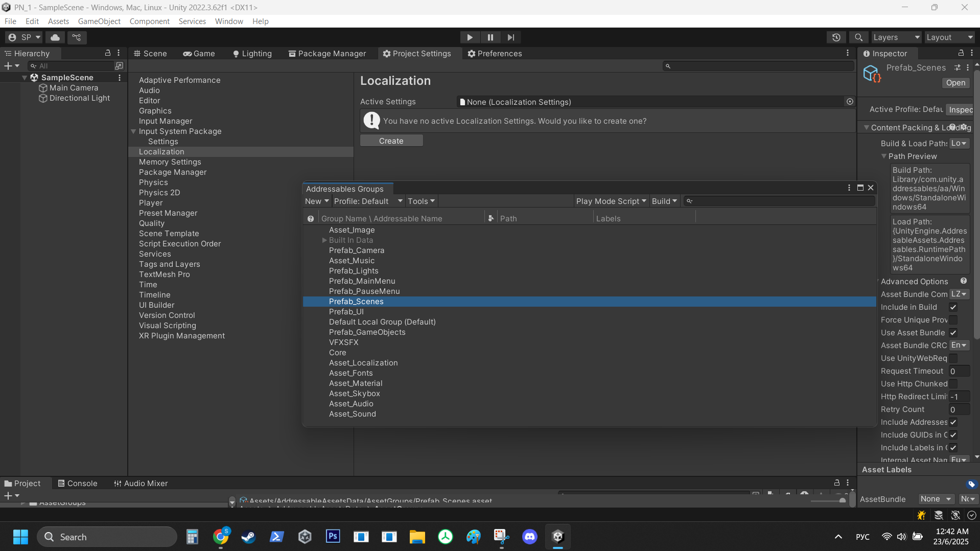Toggle Include Addresses in Catalog checkbox
The height and width of the screenshot is (551, 980).
click(x=953, y=422)
